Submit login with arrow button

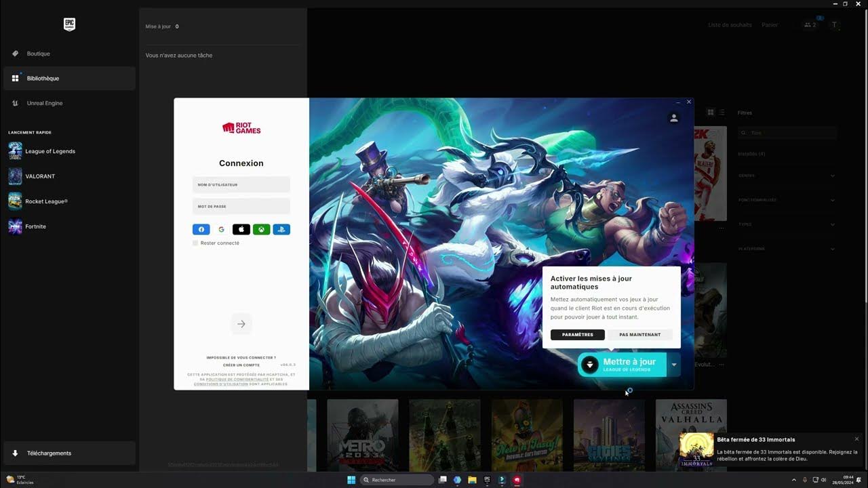click(x=241, y=324)
